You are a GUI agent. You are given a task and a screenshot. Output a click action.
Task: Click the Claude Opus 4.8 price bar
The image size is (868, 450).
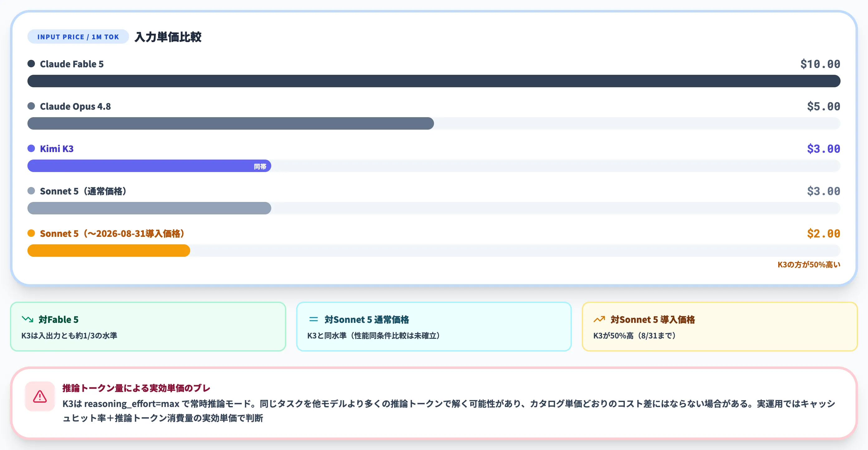pos(230,123)
